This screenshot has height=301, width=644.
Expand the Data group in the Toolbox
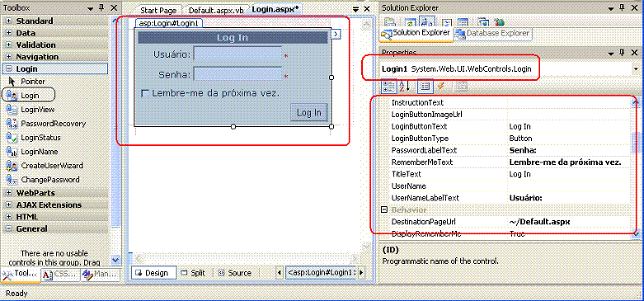coord(8,33)
